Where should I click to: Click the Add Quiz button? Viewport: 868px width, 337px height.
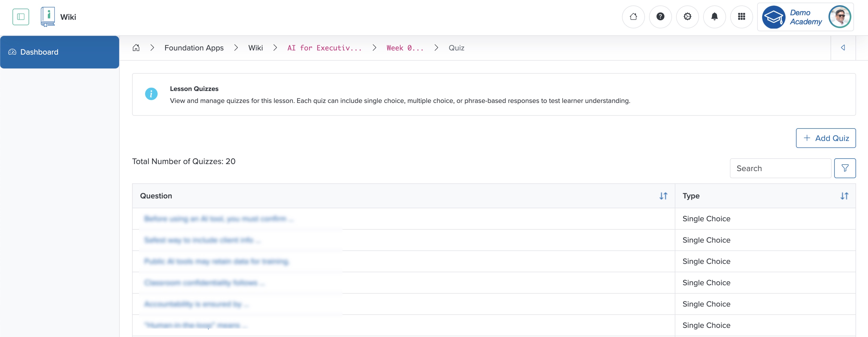point(825,138)
